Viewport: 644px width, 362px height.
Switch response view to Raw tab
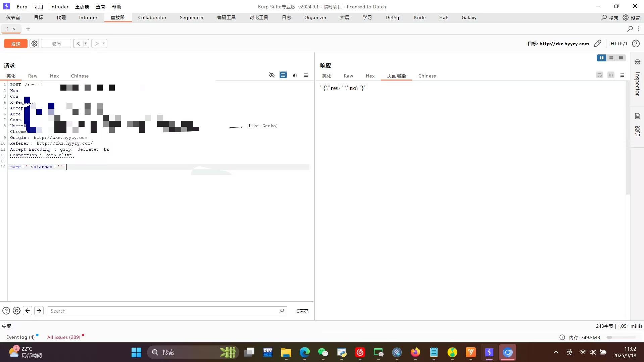pos(348,76)
